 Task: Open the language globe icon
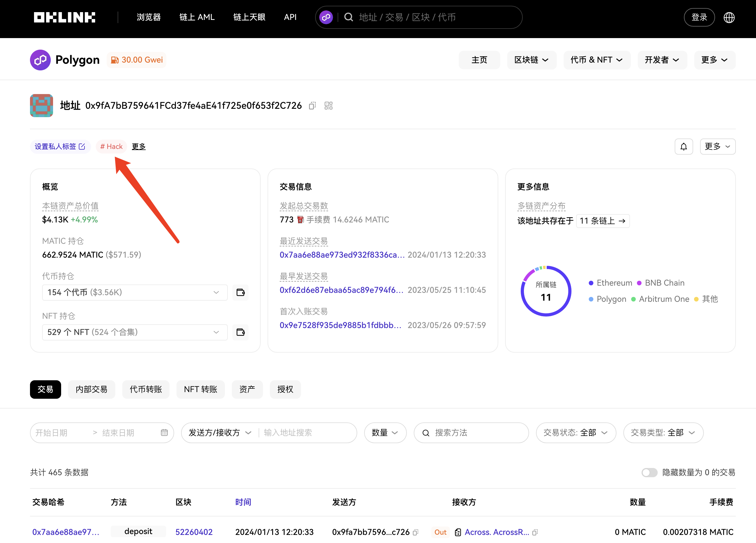click(x=729, y=17)
